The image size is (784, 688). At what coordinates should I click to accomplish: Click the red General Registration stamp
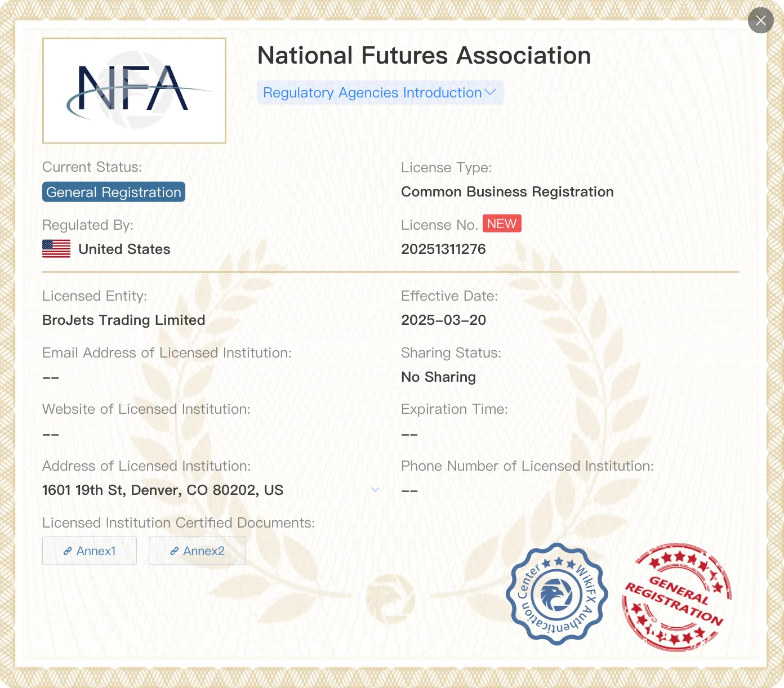coord(676,597)
